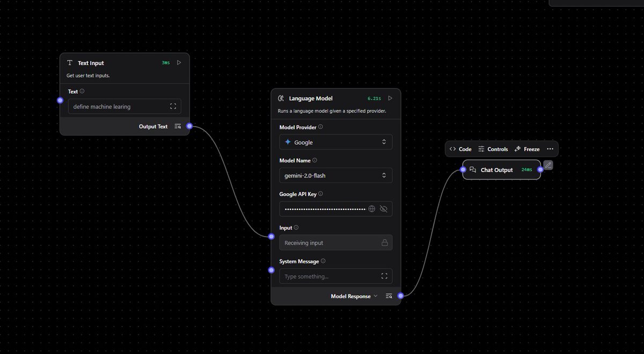
Task: Click the Model Response label
Action: coord(350,296)
